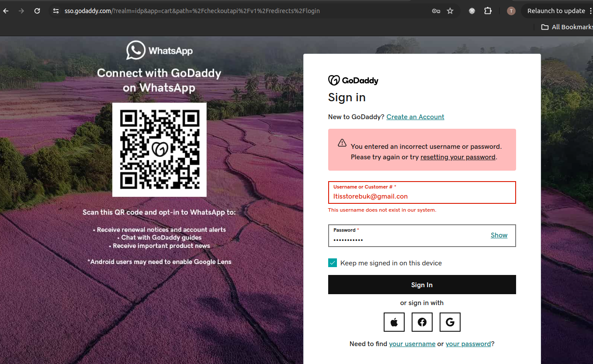Click the WhatsApp logo
Viewport: 593px width, 364px height.
[160, 50]
